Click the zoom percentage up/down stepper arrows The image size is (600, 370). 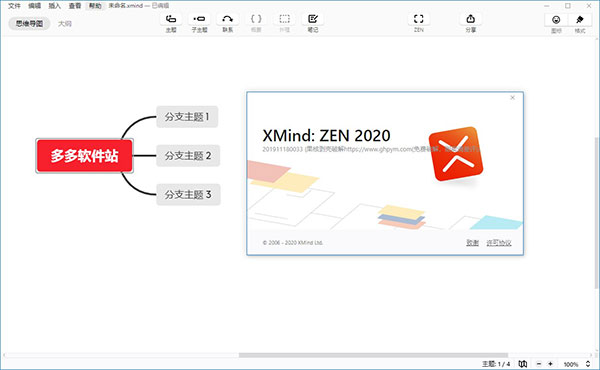[x=588, y=364]
